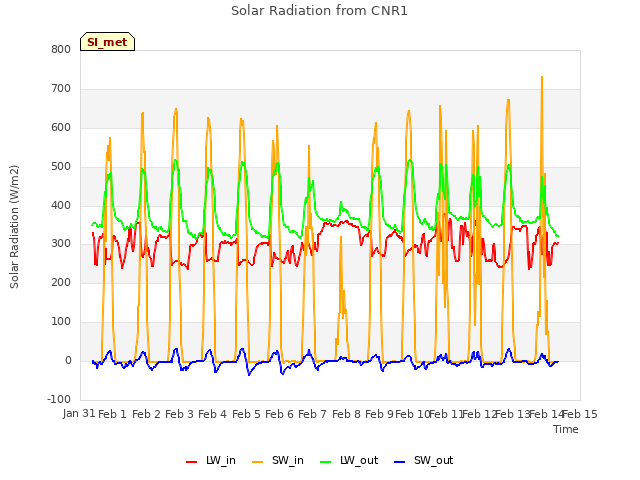Click the LW_out green bump on Feb 8
Viewport: 640px width, 480px height.
pyautogui.click(x=341, y=202)
